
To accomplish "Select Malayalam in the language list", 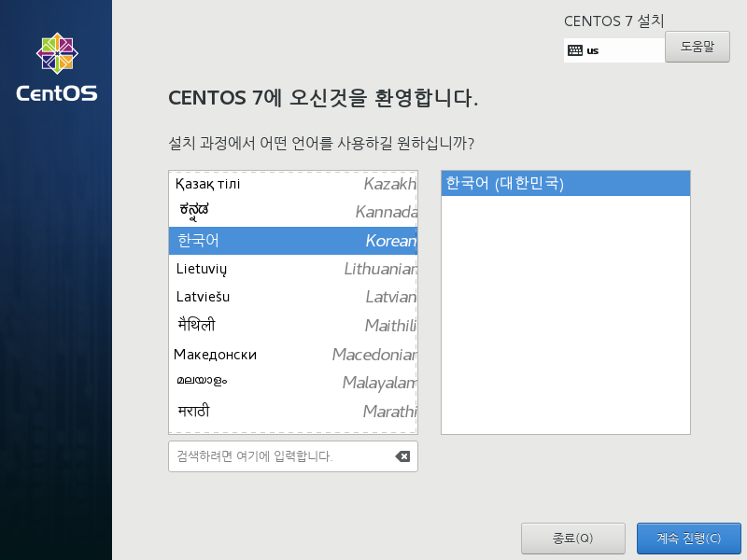I will tap(293, 383).
